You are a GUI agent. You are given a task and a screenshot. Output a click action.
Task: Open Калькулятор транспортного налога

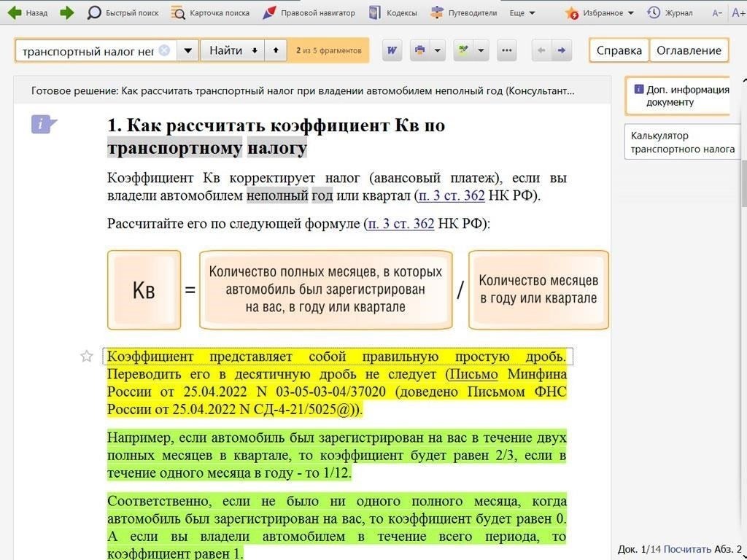pyautogui.click(x=682, y=142)
